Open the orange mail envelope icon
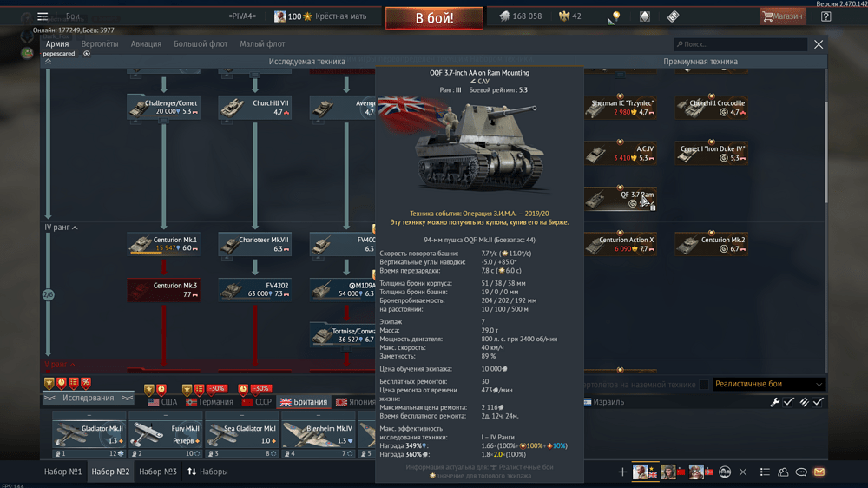The width and height of the screenshot is (868, 488). coord(819,472)
